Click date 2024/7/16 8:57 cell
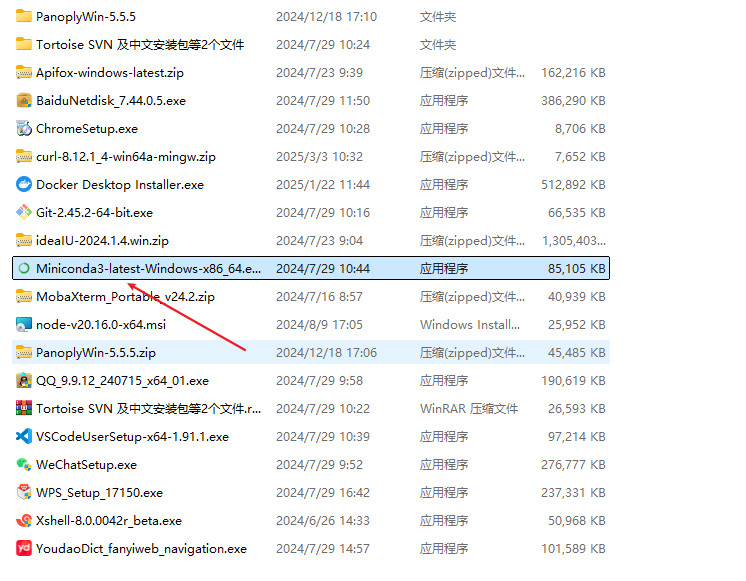Viewport: 746px width, 581px height. click(319, 296)
